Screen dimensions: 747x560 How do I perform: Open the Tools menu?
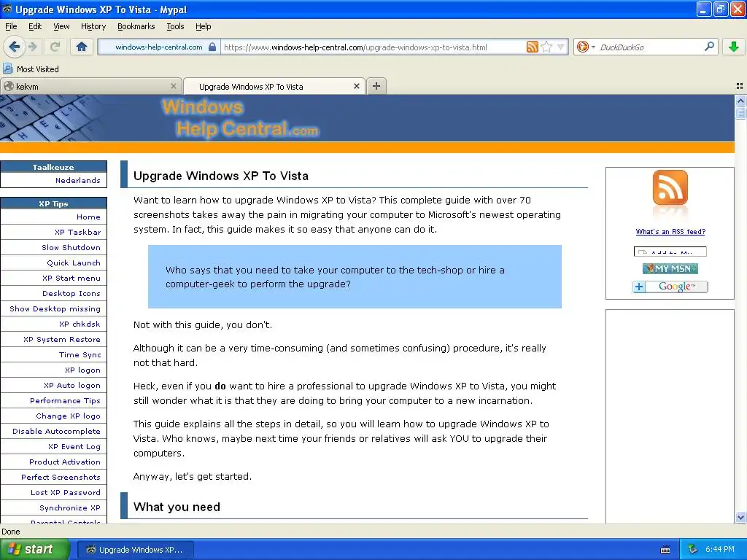175,27
